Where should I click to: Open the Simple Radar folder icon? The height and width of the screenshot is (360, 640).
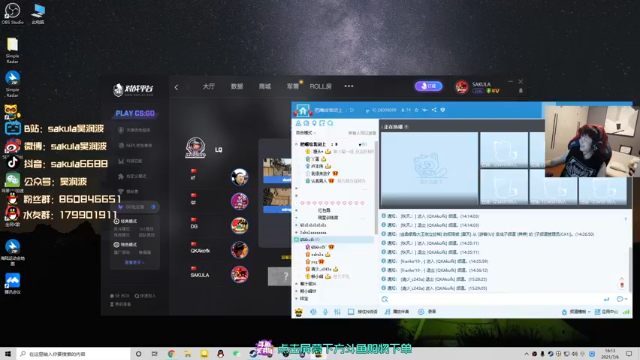(12, 50)
